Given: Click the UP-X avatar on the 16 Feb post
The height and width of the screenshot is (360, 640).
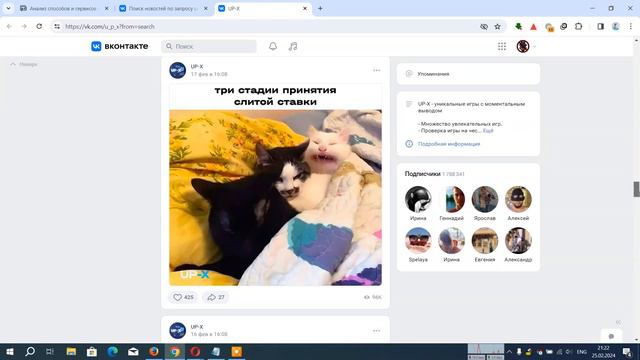Looking at the screenshot, I should coord(178,330).
